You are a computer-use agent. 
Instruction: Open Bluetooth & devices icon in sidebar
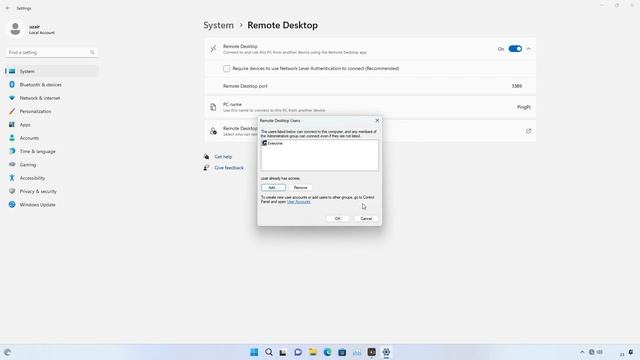(12, 84)
